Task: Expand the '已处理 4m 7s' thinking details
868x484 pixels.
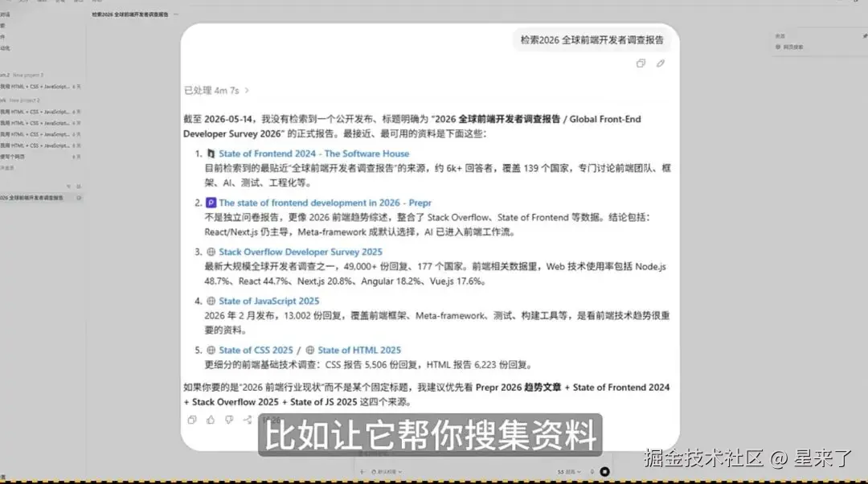Action: pos(216,90)
